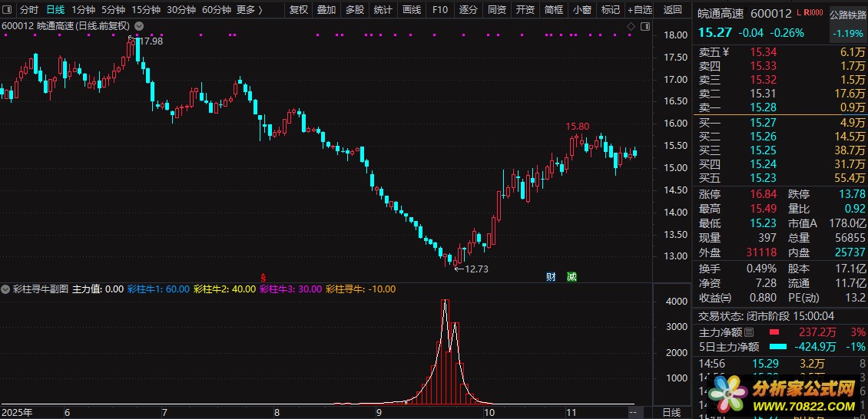This screenshot has width=868, height=419.
Task: Click the 主力净额 detail list icon
Action: 749,332
